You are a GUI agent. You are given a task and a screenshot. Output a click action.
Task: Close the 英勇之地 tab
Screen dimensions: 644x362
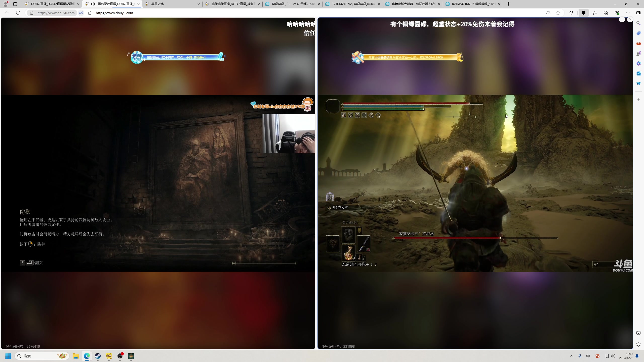pos(198,4)
